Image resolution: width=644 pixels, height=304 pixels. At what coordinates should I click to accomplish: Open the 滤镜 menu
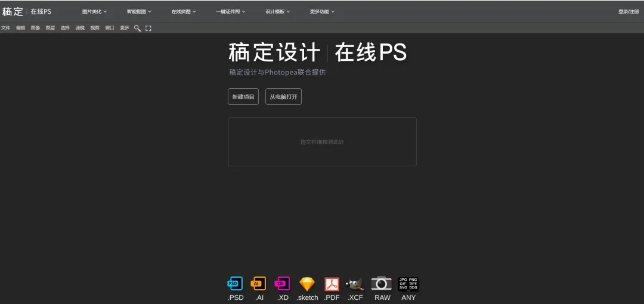(x=80, y=28)
